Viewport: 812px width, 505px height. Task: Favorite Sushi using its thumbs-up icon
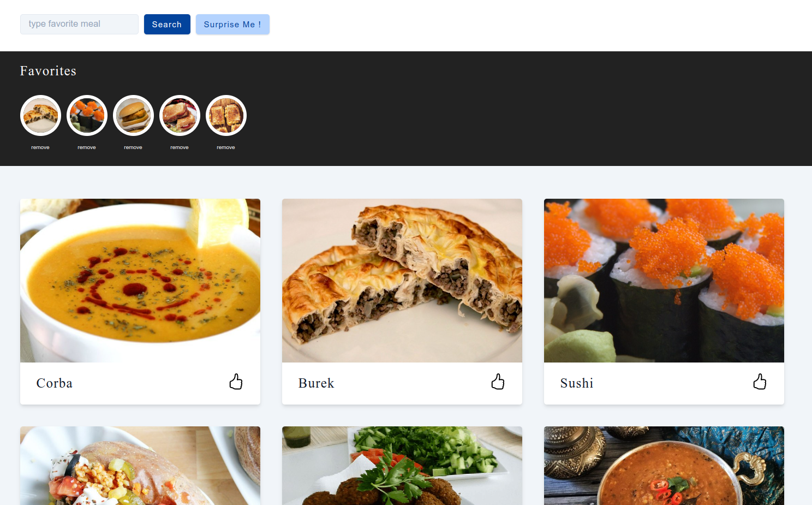[760, 382]
